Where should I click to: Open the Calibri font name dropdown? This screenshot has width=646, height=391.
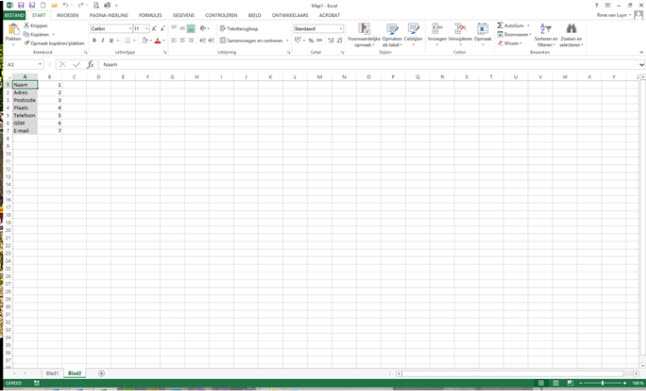click(129, 29)
